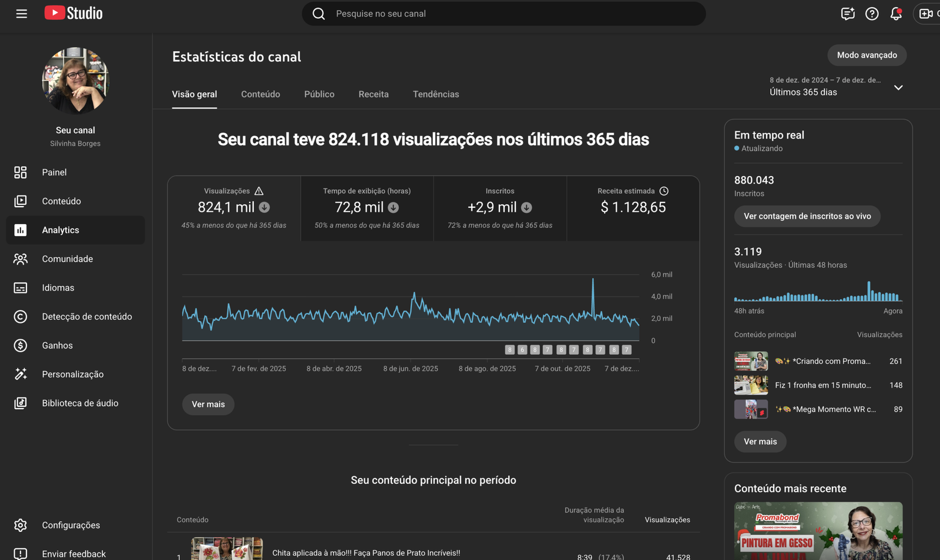Open the hamburger navigation menu
This screenshot has width=940, height=560.
(x=22, y=14)
